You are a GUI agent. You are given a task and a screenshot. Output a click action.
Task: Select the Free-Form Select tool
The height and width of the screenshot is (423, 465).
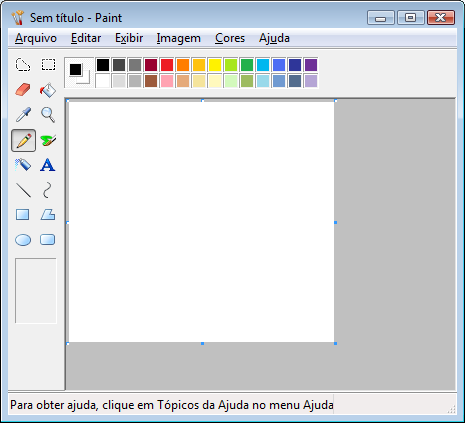coord(23,65)
